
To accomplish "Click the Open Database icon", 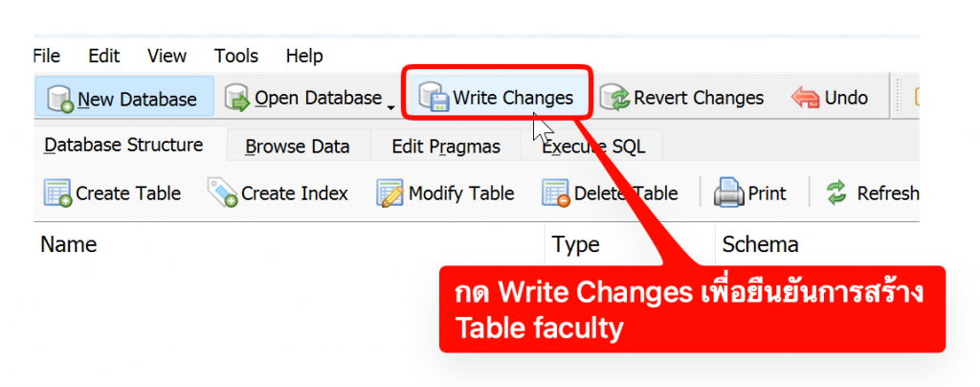I will click(238, 98).
